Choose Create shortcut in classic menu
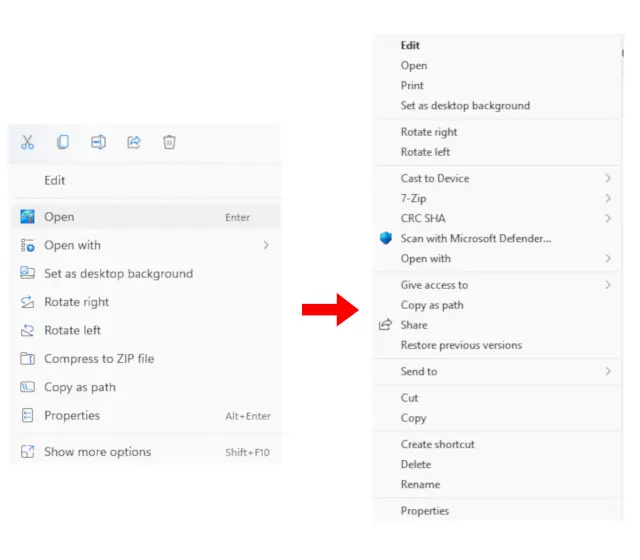Screen dimensions: 640x560 (437, 444)
